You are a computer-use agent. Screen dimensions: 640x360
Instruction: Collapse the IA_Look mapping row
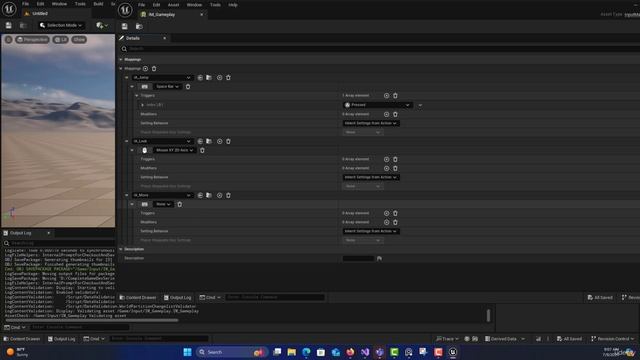click(127, 141)
